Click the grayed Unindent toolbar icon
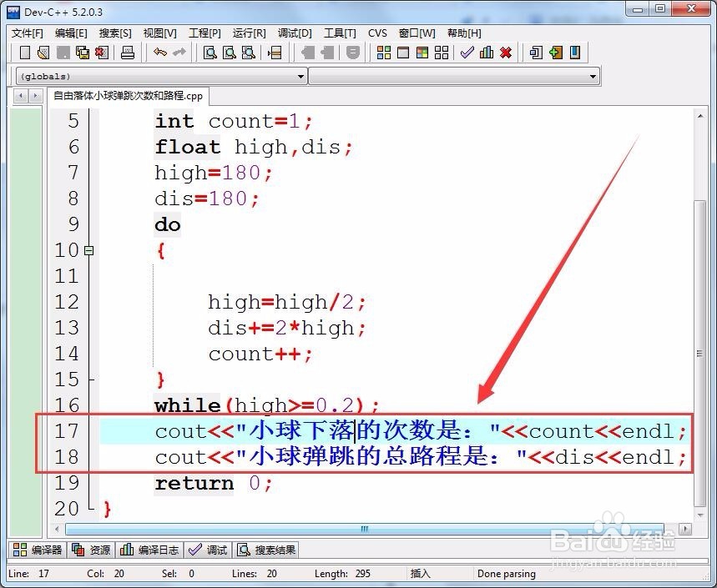The height and width of the screenshot is (588, 717). pyautogui.click(x=327, y=53)
